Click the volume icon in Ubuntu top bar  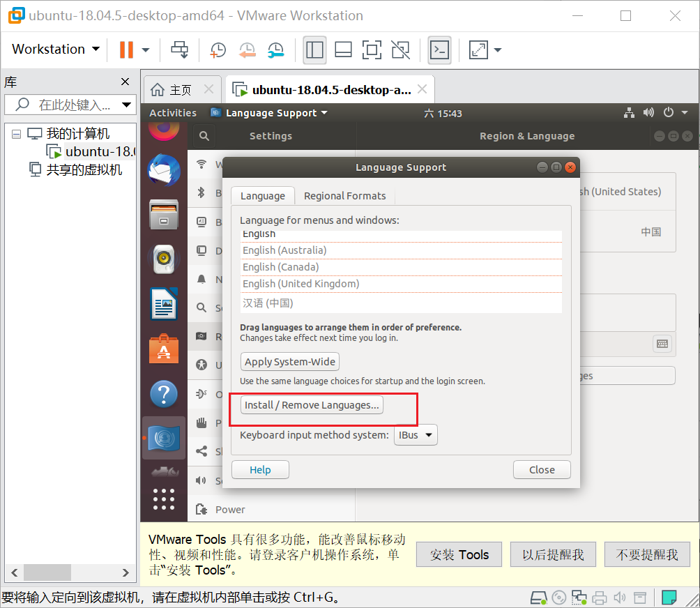coord(648,112)
